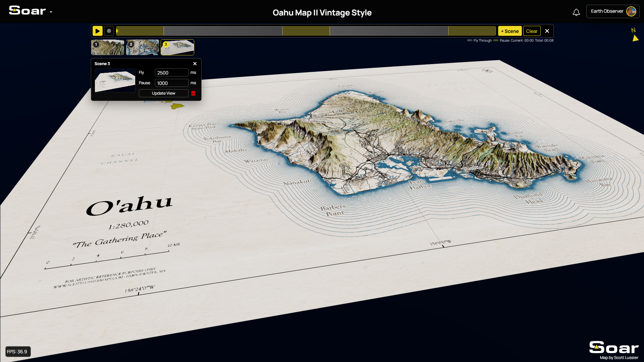The height and width of the screenshot is (362, 644).
Task: Click the Current: 00:00 time readout
Action: coord(522,41)
